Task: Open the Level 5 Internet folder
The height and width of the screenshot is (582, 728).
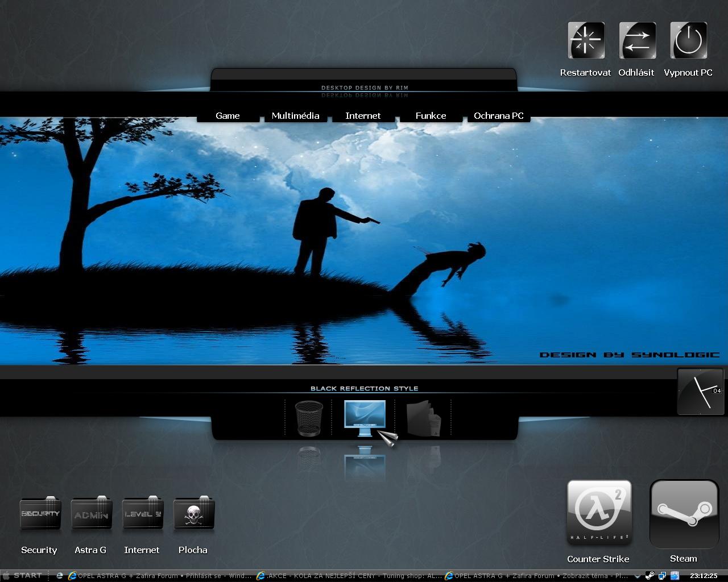Action: (x=143, y=514)
